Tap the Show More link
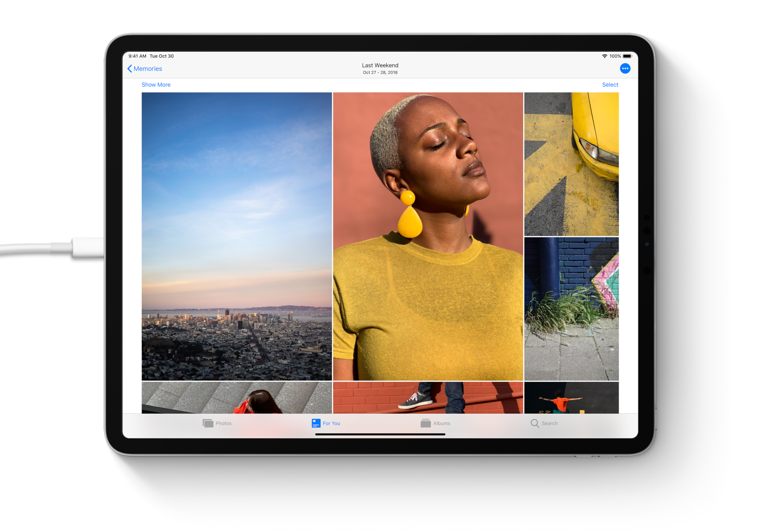761x532 pixels. click(156, 85)
